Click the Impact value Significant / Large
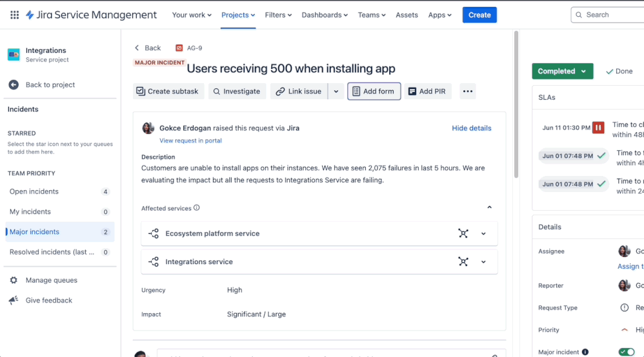644x357 pixels. 256,314
